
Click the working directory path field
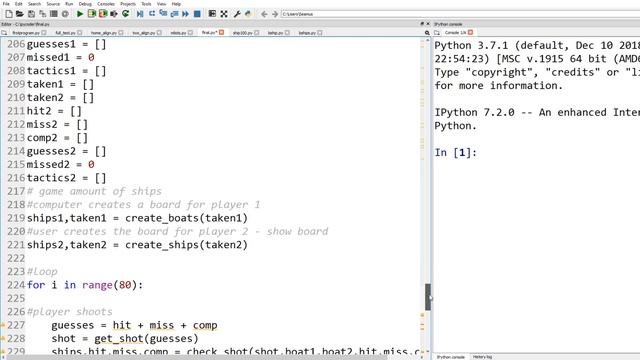click(460, 14)
